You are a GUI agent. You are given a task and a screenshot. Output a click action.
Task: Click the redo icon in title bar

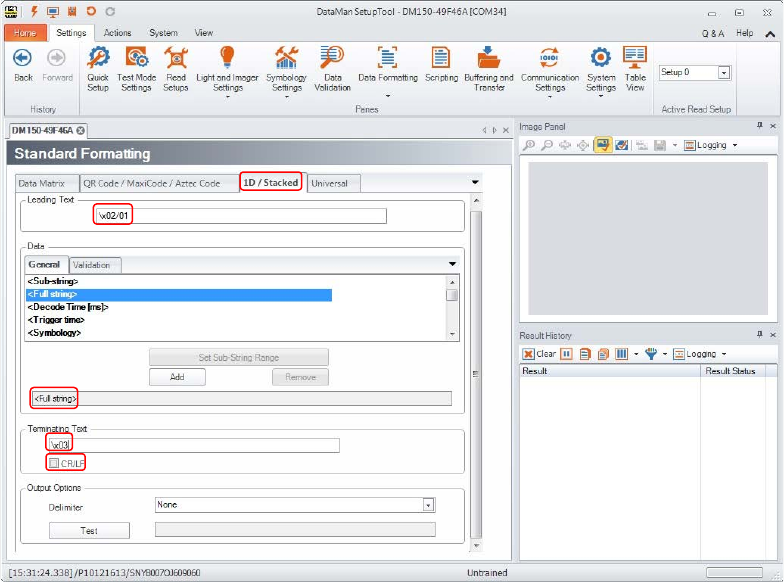tap(110, 11)
